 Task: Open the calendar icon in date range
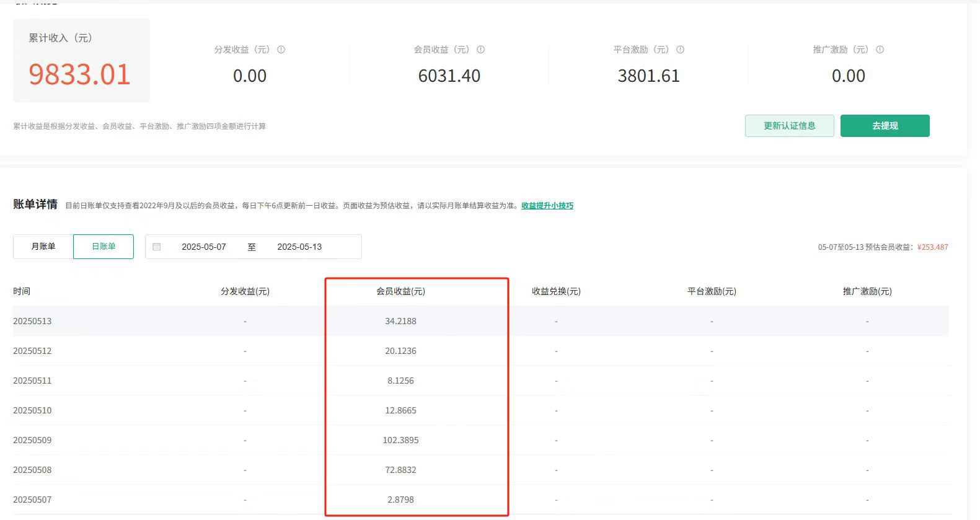tap(157, 247)
